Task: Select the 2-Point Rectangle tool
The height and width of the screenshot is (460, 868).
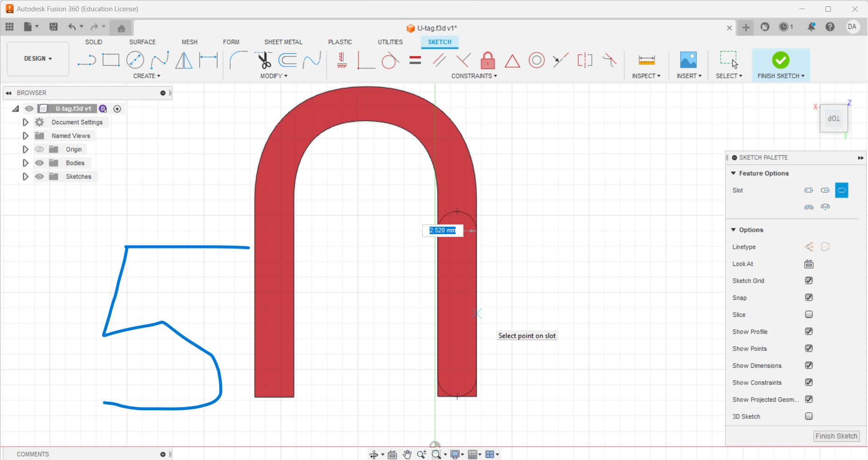Action: tap(110, 60)
